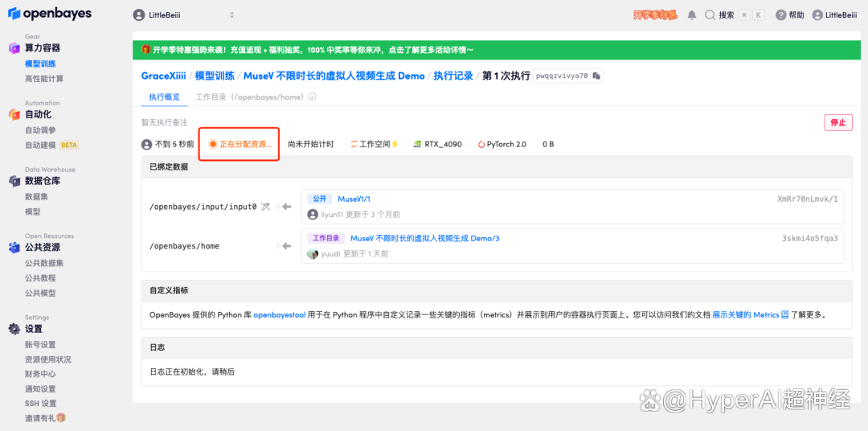Open SSH 设置 in the sidebar
The width and height of the screenshot is (868, 431).
(x=41, y=404)
